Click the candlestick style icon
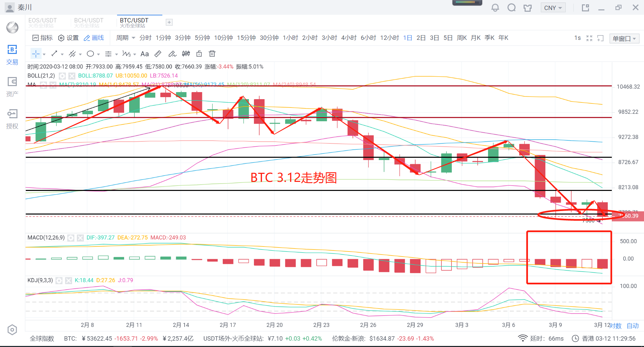The image size is (644, 347). [186, 54]
